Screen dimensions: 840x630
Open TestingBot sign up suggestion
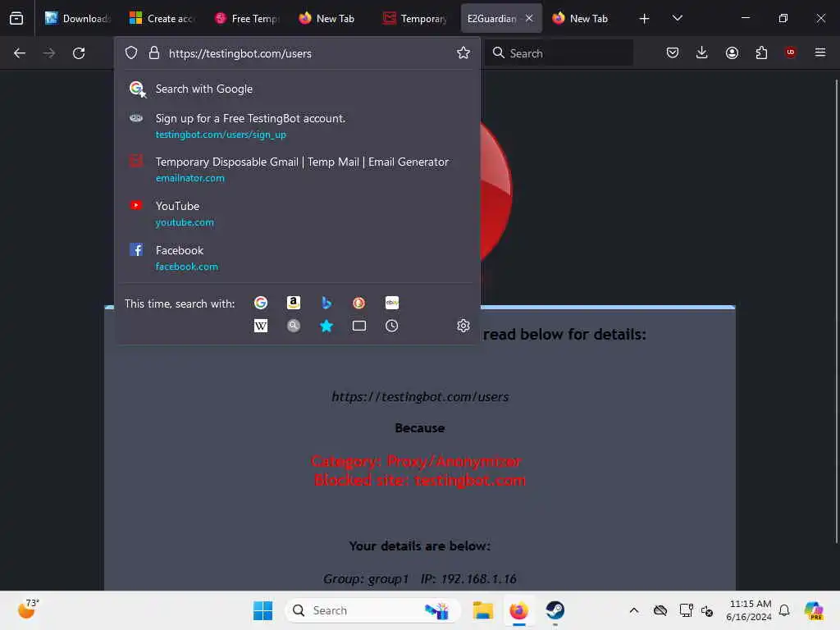click(x=297, y=126)
